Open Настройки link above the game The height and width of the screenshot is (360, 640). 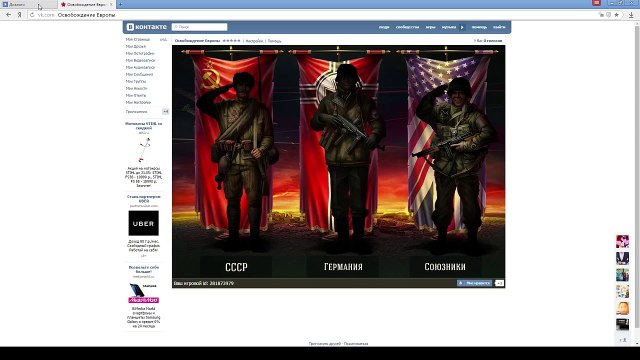pyautogui.click(x=254, y=41)
